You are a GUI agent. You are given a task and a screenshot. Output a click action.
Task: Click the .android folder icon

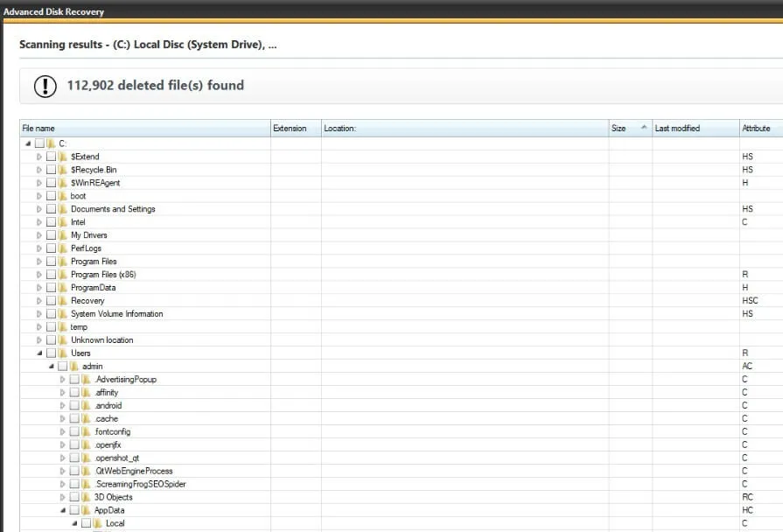[x=86, y=406]
